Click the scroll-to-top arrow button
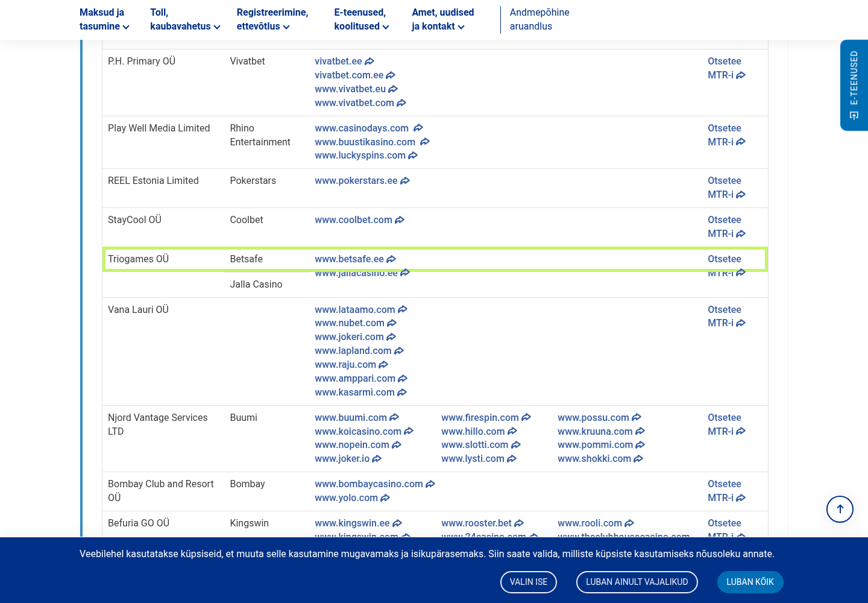The width and height of the screenshot is (868, 603). (x=840, y=509)
